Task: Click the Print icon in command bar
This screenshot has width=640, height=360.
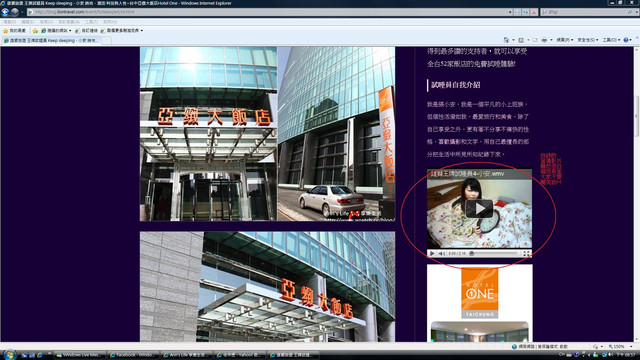Action: click(x=544, y=40)
